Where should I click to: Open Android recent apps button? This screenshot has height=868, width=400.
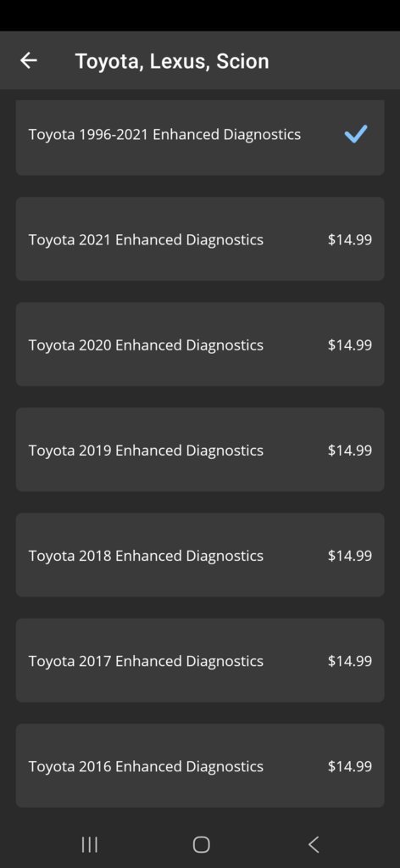pyautogui.click(x=90, y=844)
